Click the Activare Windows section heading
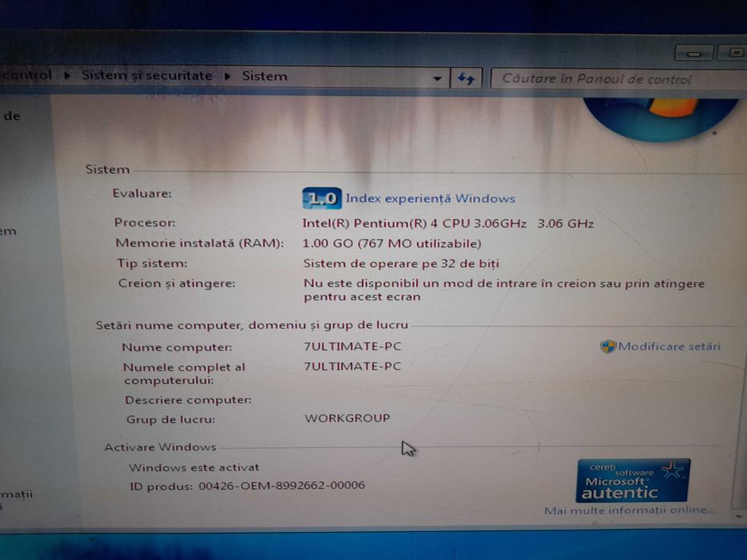Screen dimensions: 747x560 click(160, 447)
